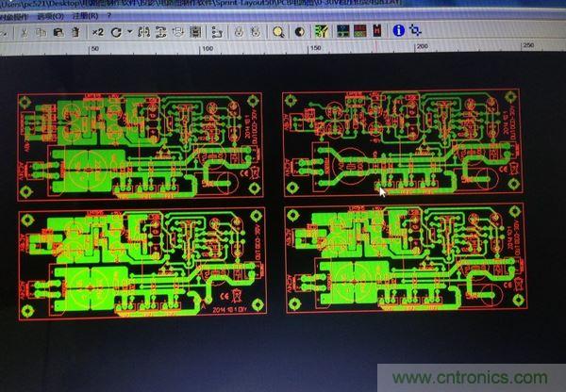Click the blue info icon
This screenshot has width=566, height=392.
pyautogui.click(x=398, y=30)
